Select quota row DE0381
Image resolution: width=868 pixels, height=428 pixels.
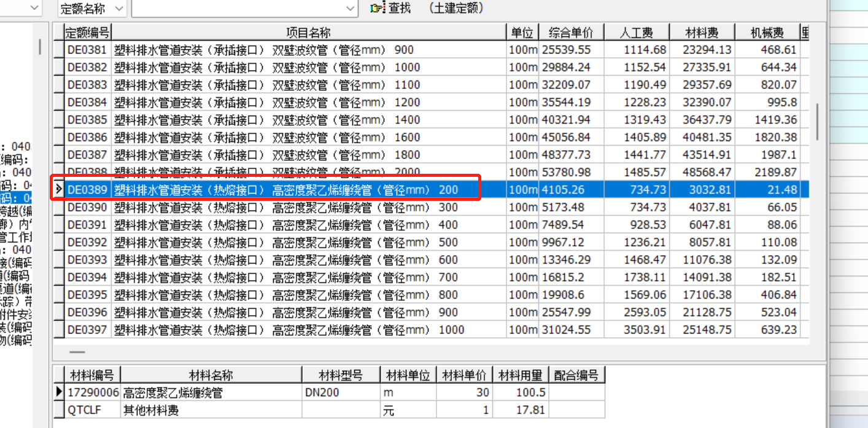(x=432, y=50)
